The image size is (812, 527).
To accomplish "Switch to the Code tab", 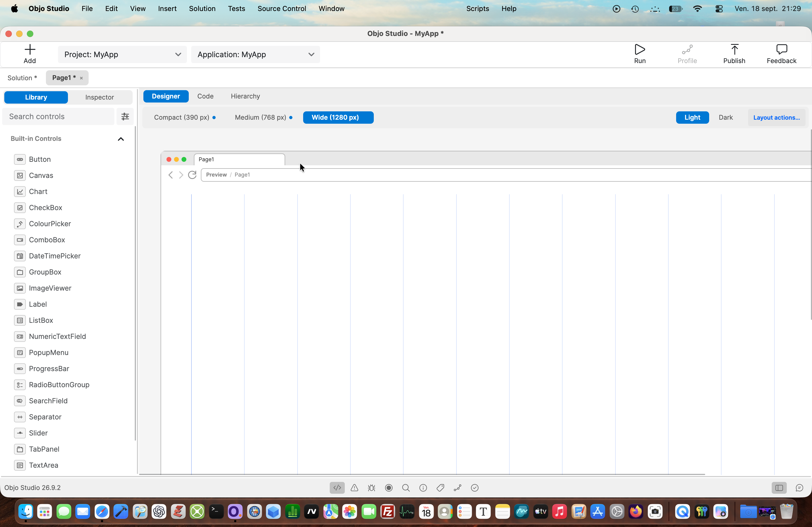I will 205,96.
